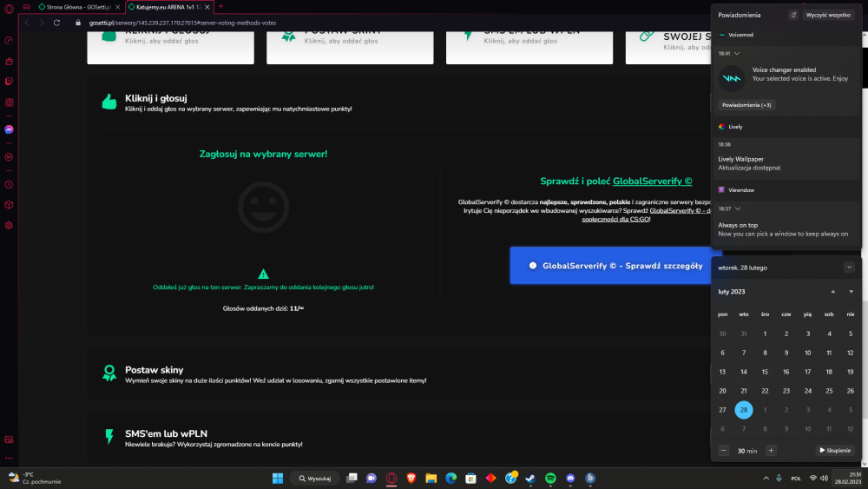Image resolution: width=868 pixels, height=489 pixels.
Task: Open clock showing 21:51 in taskbar
Action: 847,478
